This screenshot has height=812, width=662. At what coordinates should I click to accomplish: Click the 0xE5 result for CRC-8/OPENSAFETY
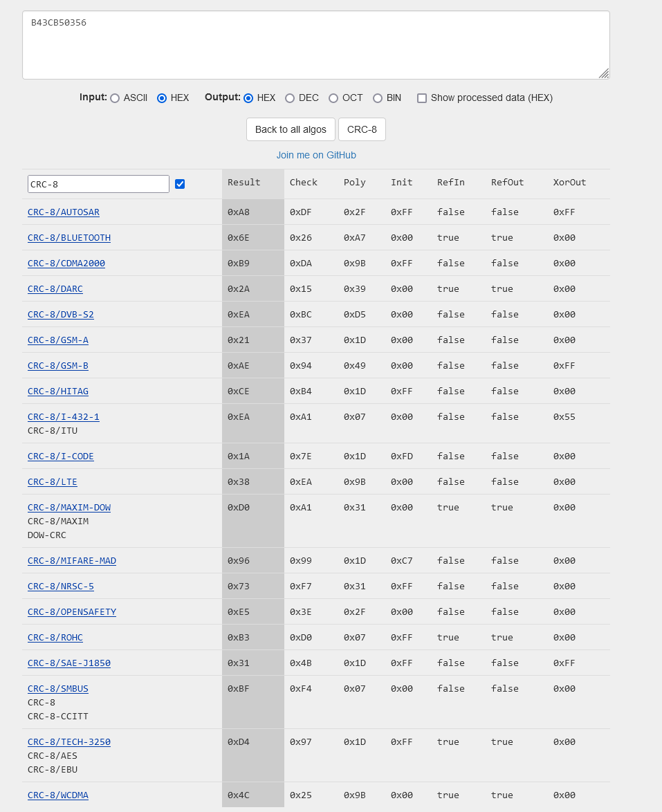pos(239,612)
